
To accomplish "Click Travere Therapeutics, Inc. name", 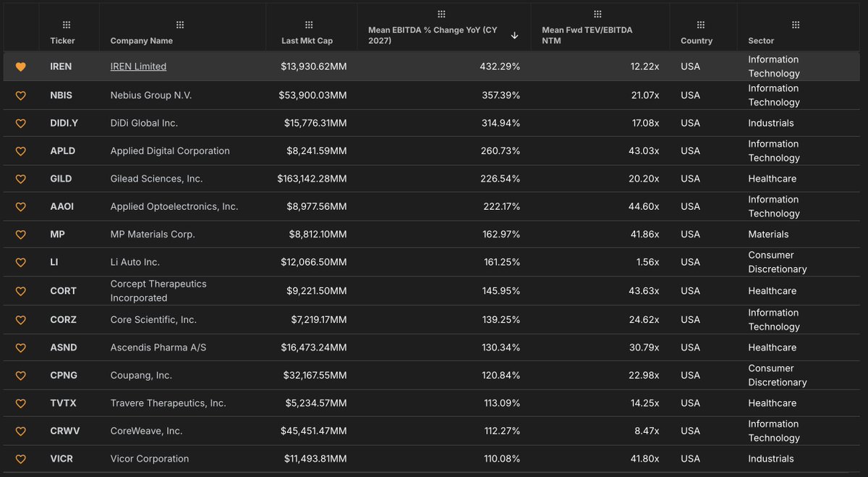I will point(169,403).
